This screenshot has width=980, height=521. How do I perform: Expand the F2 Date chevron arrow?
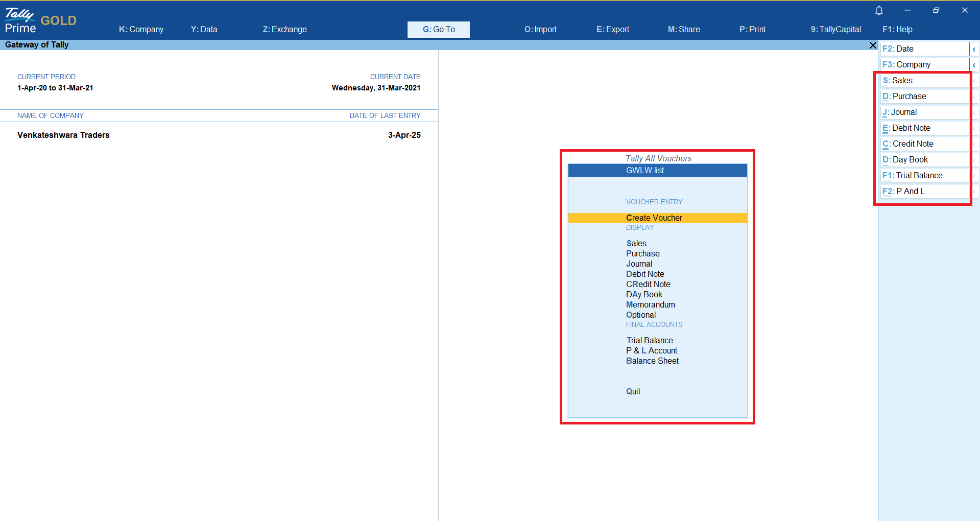tap(974, 50)
